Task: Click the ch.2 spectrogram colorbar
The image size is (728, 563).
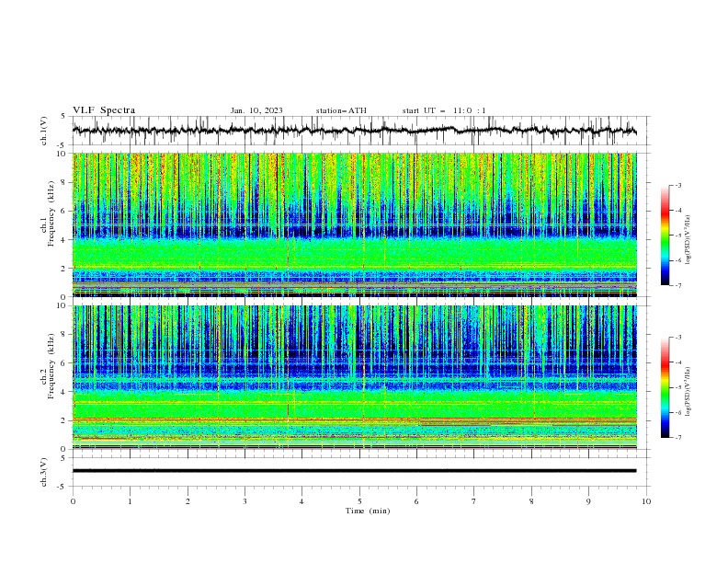Action: pos(665,387)
